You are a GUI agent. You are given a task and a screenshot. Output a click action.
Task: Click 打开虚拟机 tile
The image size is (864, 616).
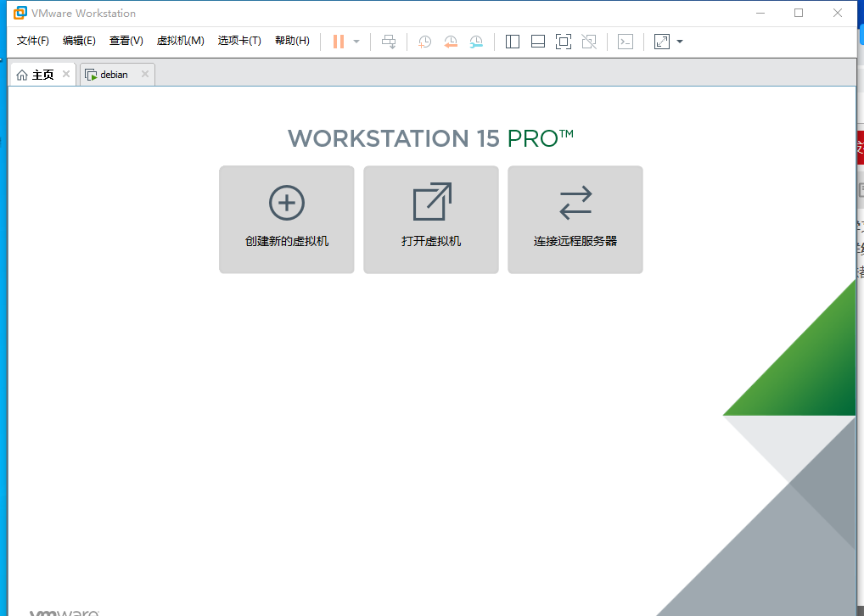click(x=431, y=219)
